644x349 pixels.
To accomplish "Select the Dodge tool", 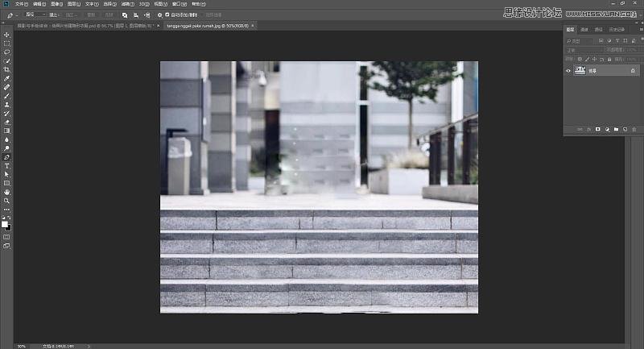I will [x=6, y=148].
